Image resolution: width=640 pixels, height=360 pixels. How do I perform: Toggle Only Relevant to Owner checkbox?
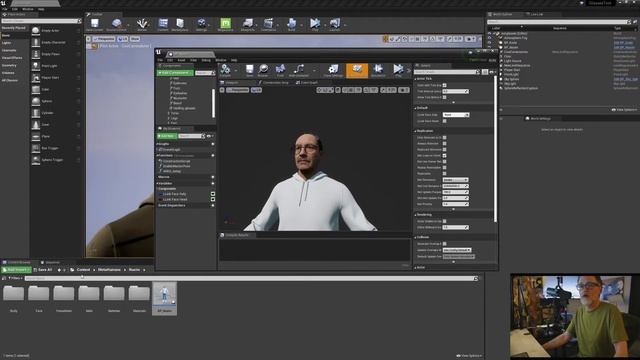[444, 138]
